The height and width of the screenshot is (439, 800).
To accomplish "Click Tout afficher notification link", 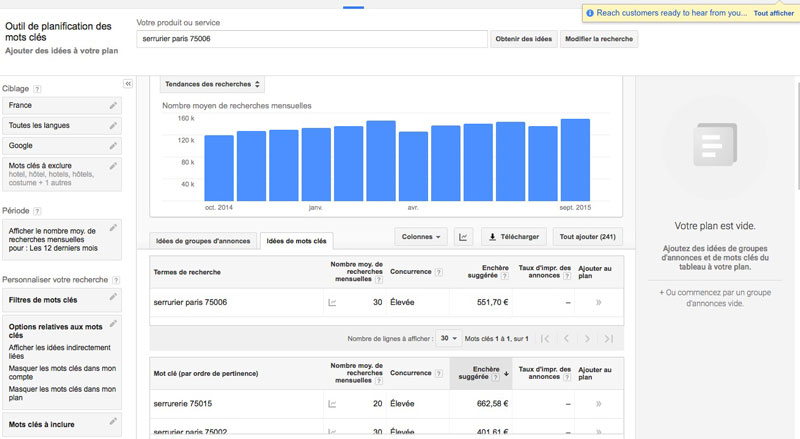I will [773, 13].
